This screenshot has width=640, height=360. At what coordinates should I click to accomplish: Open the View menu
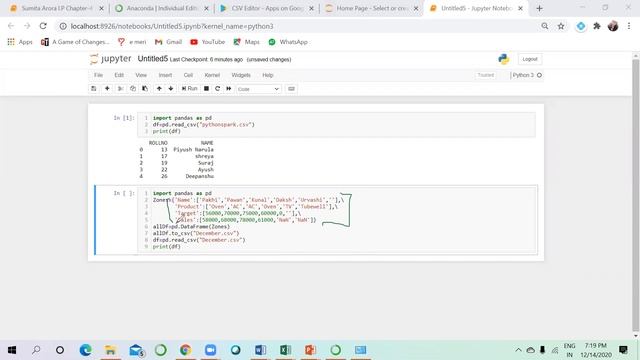pyautogui.click(x=141, y=75)
